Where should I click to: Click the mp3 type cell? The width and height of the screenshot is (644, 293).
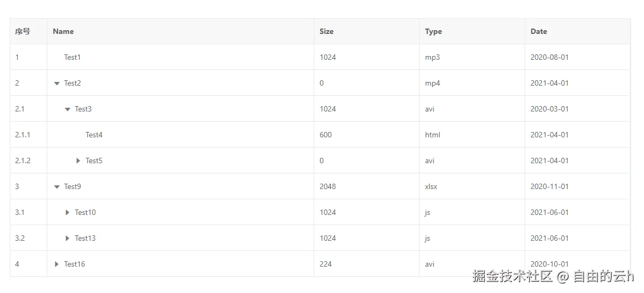[x=432, y=57]
